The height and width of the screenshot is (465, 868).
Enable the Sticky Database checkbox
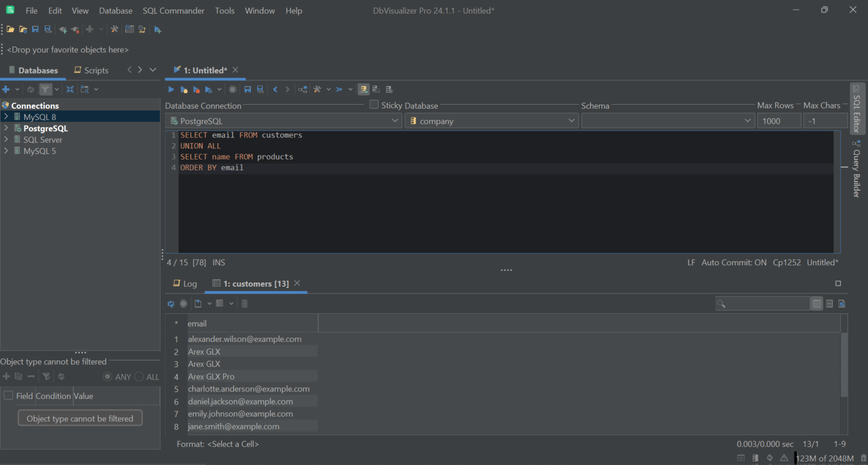374,104
